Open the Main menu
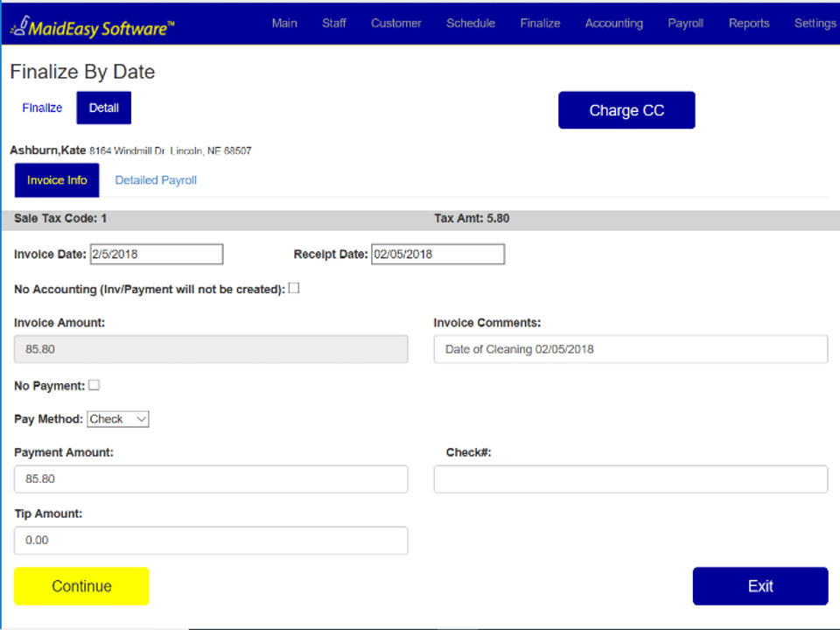 [284, 23]
